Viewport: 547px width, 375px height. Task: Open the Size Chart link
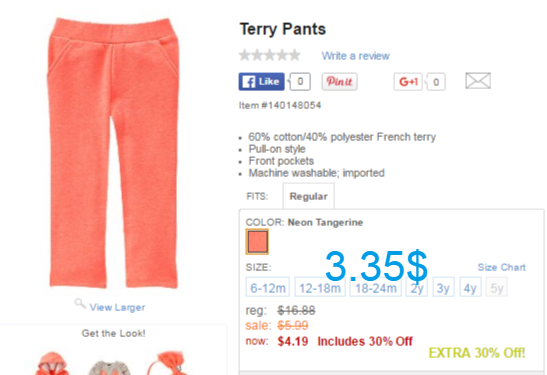501,267
